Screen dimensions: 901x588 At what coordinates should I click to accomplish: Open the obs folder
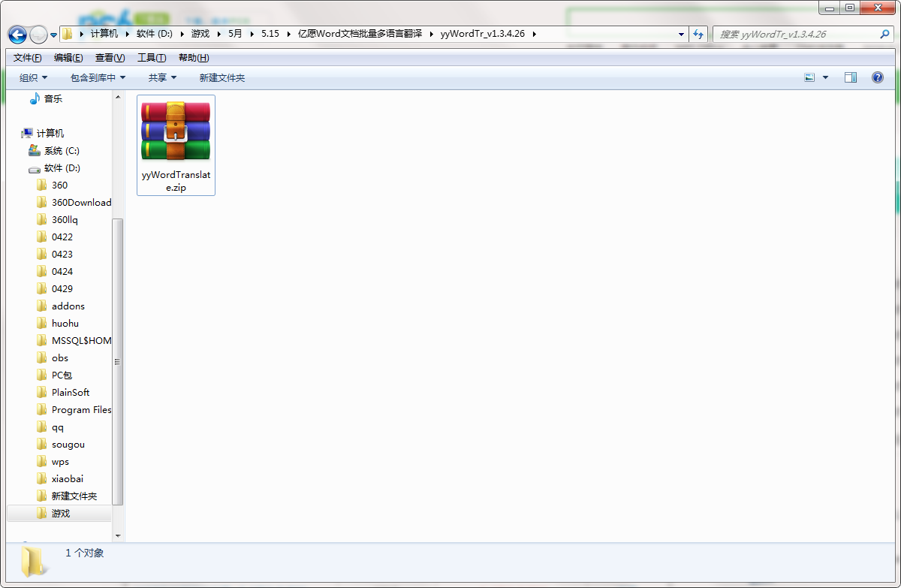[60, 358]
